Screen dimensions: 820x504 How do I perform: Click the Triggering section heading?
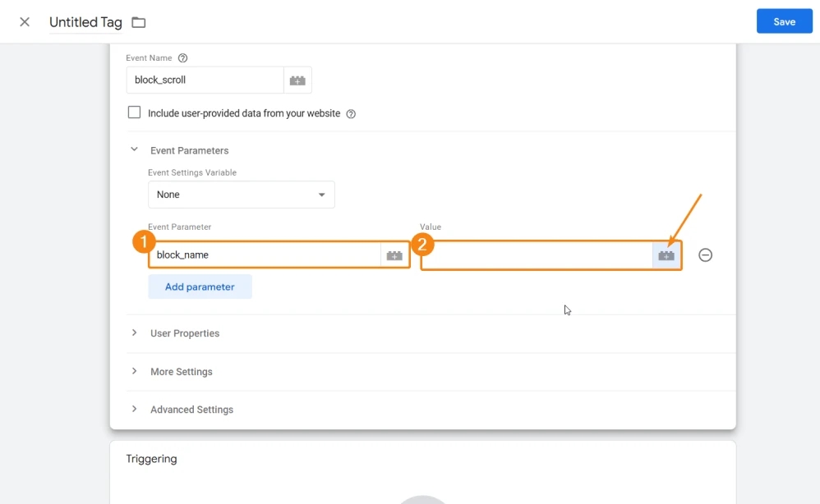[x=152, y=459]
